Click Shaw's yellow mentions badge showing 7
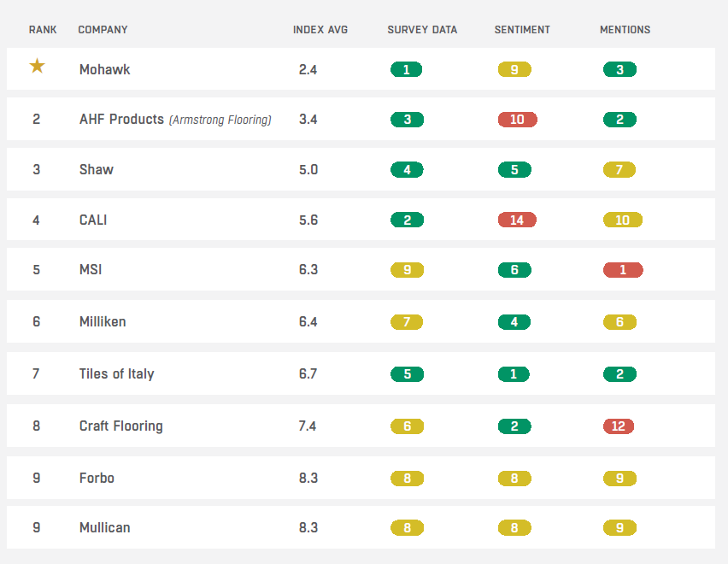Viewport: 728px width, 564px height. point(619,170)
